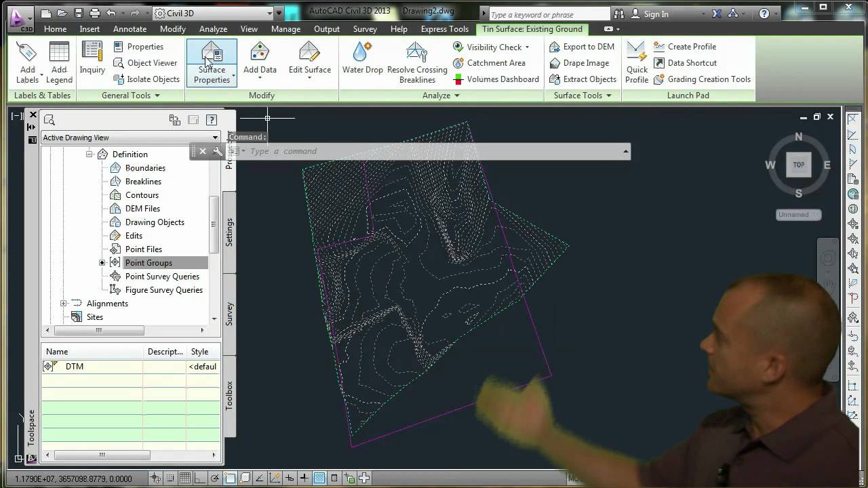The height and width of the screenshot is (488, 868).
Task: Toggle Grid Display in the status bar
Action: (x=185, y=479)
